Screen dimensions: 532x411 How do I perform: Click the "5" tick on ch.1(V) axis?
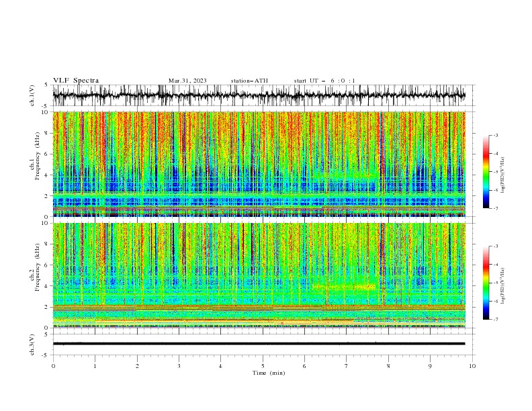pyautogui.click(x=46, y=85)
